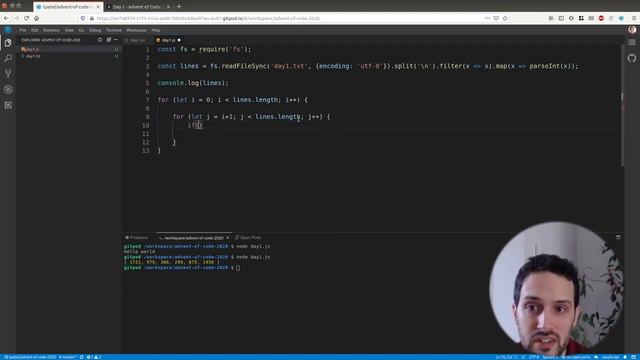Click 'readFileSync' on line 3 of the code
640x360 pixels.
[244, 66]
